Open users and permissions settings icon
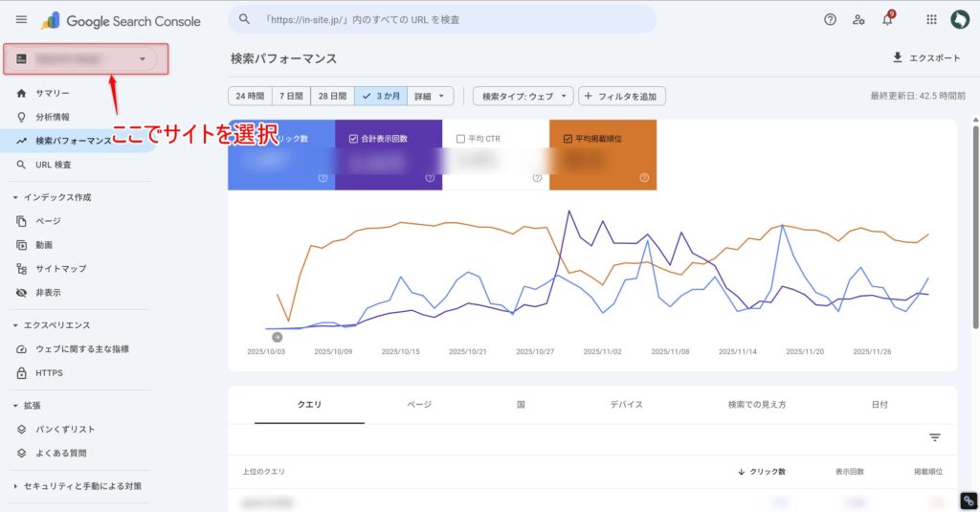 point(858,19)
